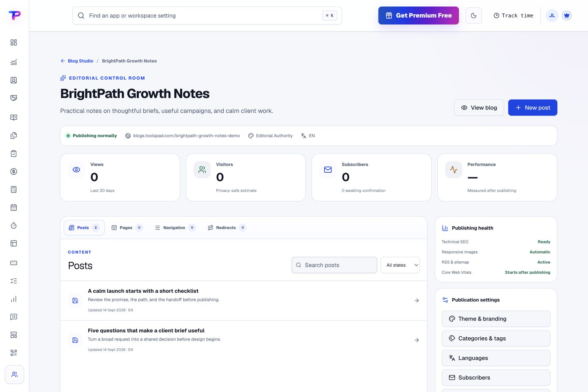The image size is (588, 392).
Task: Click the blogs.toolspad.com blog URL
Action: (183, 136)
